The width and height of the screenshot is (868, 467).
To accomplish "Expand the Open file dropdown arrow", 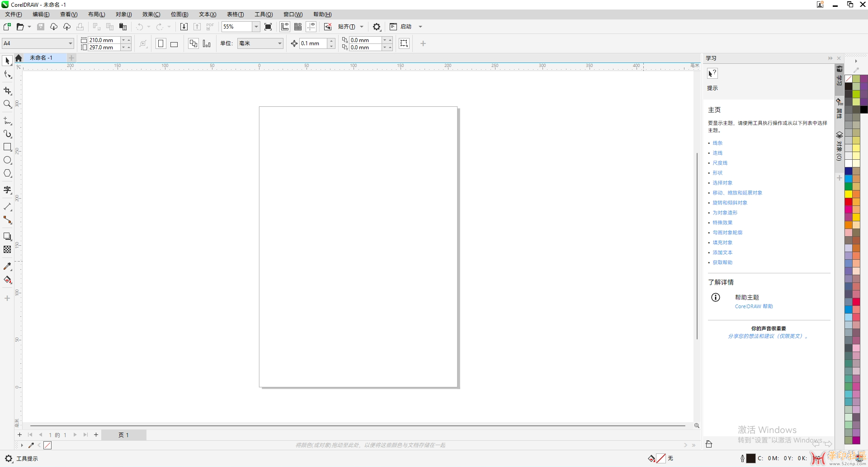I will coord(29,27).
